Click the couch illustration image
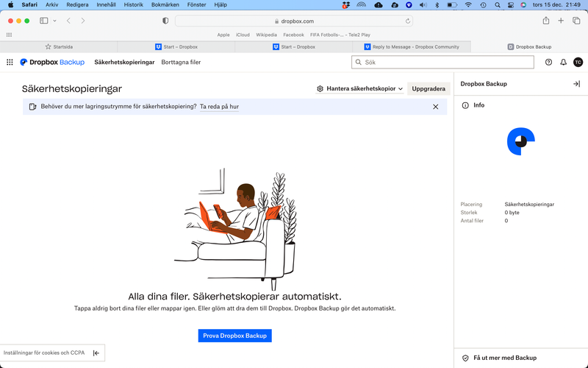 pyautogui.click(x=235, y=229)
